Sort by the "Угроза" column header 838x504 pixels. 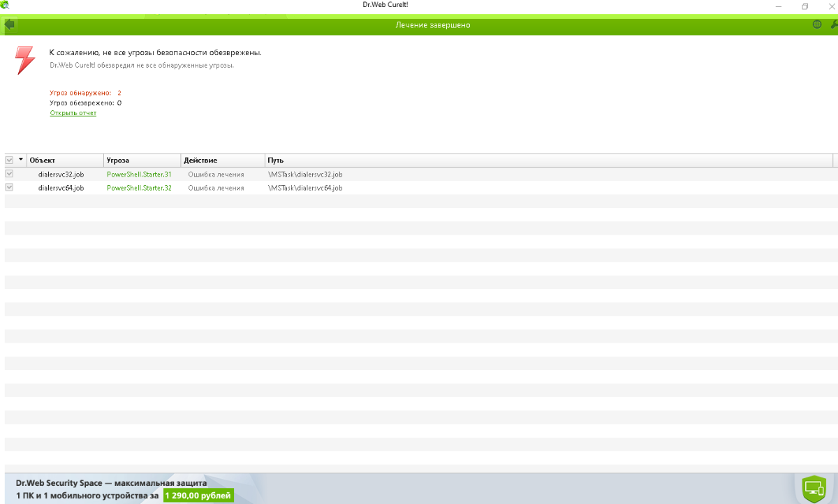tap(142, 161)
